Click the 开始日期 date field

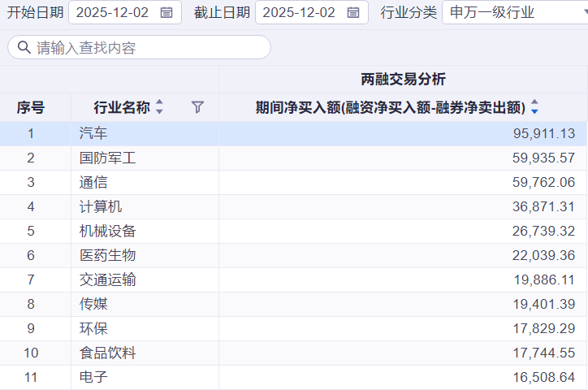click(125, 12)
